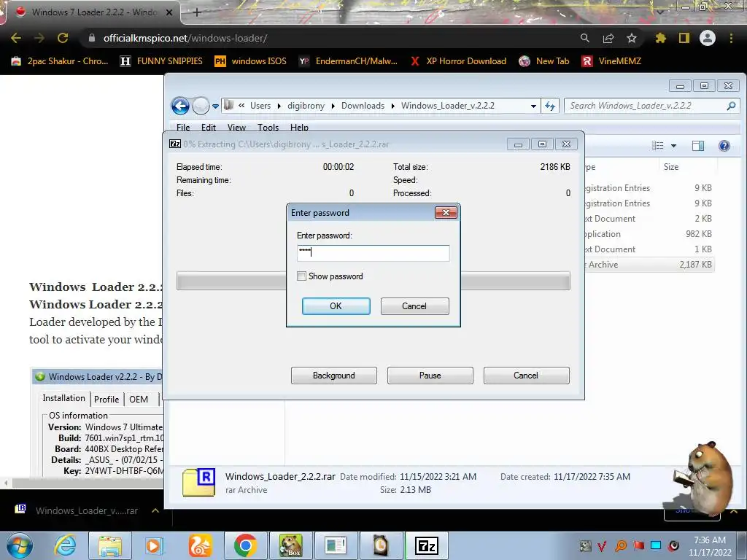
Task: Open XP Horror Download bookmark
Action: pyautogui.click(x=458, y=61)
